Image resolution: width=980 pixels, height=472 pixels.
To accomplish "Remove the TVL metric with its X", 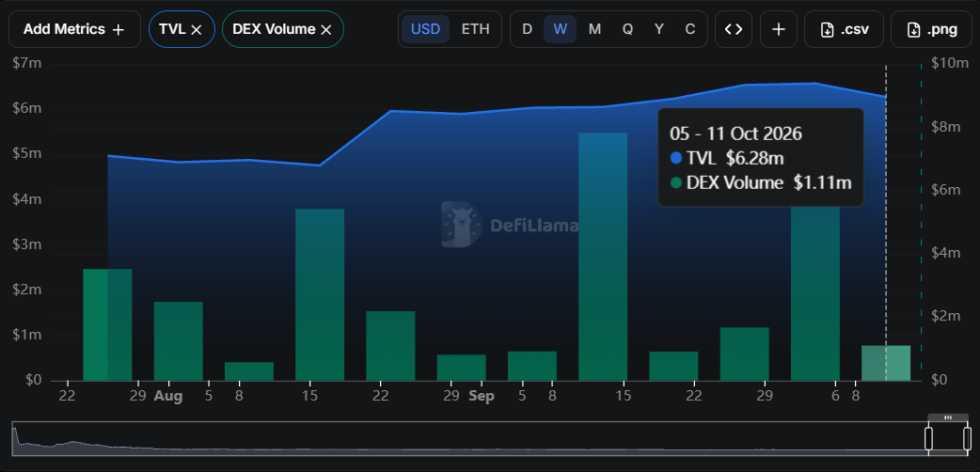I will pyautogui.click(x=197, y=29).
